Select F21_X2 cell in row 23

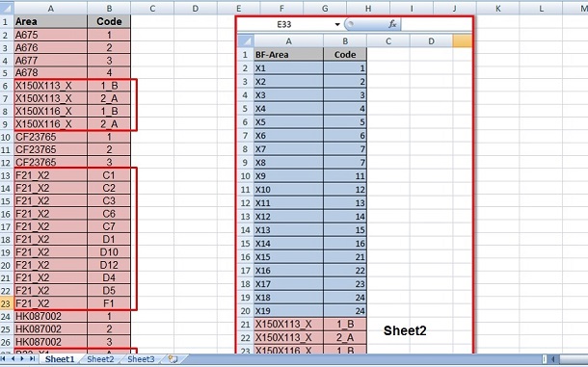(51, 303)
